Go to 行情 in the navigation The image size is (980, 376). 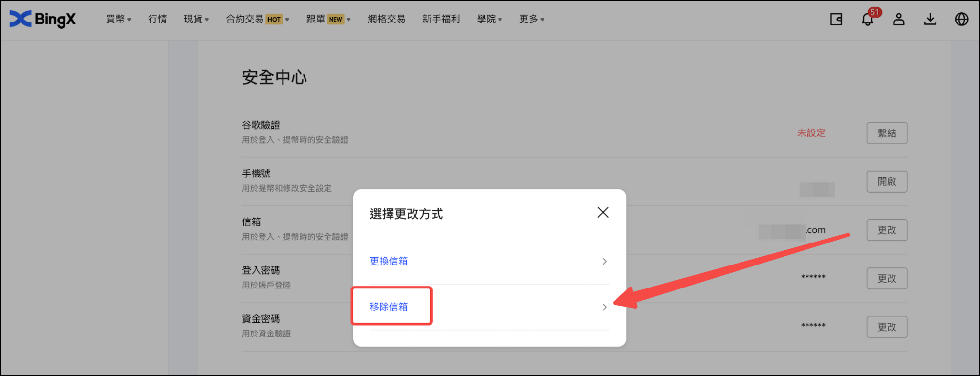click(x=157, y=20)
